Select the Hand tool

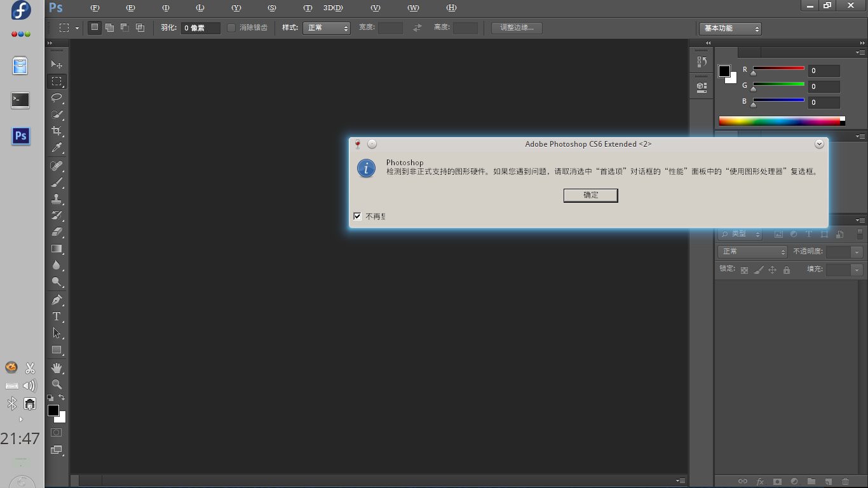57,368
